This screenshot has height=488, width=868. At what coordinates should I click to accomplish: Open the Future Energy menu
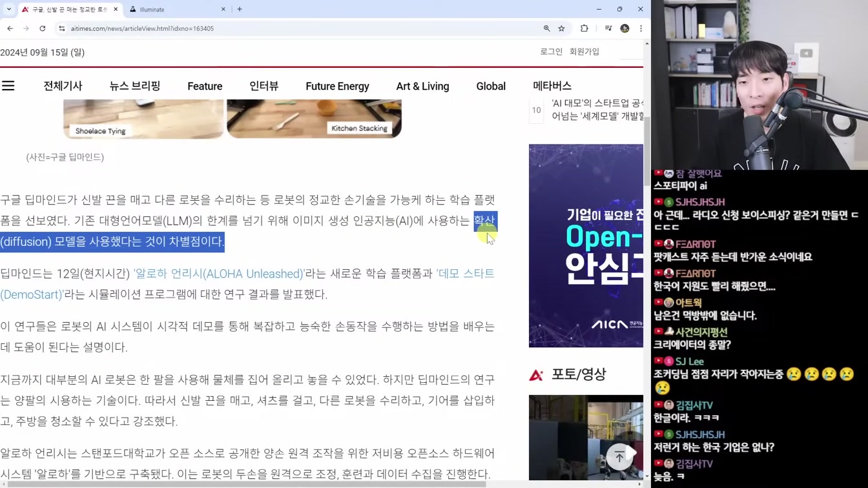[x=338, y=86]
